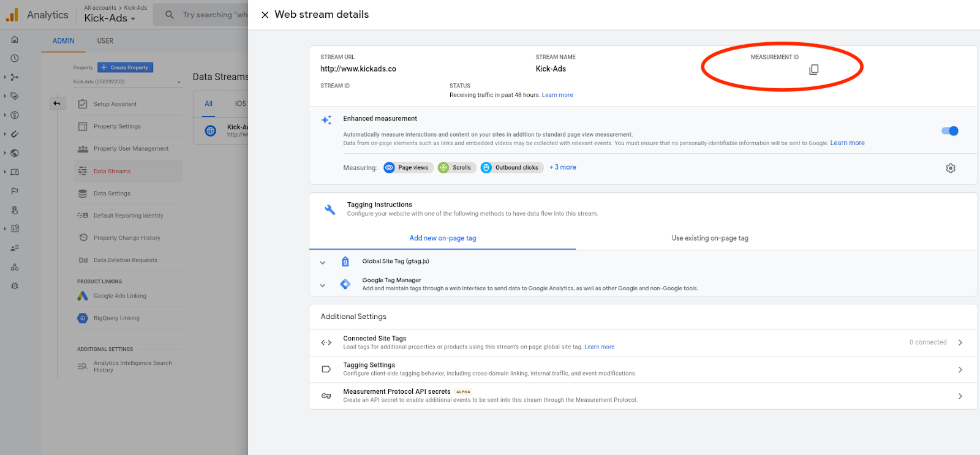Open Demographics globe icon in sidebar
980x455 pixels.
15,153
